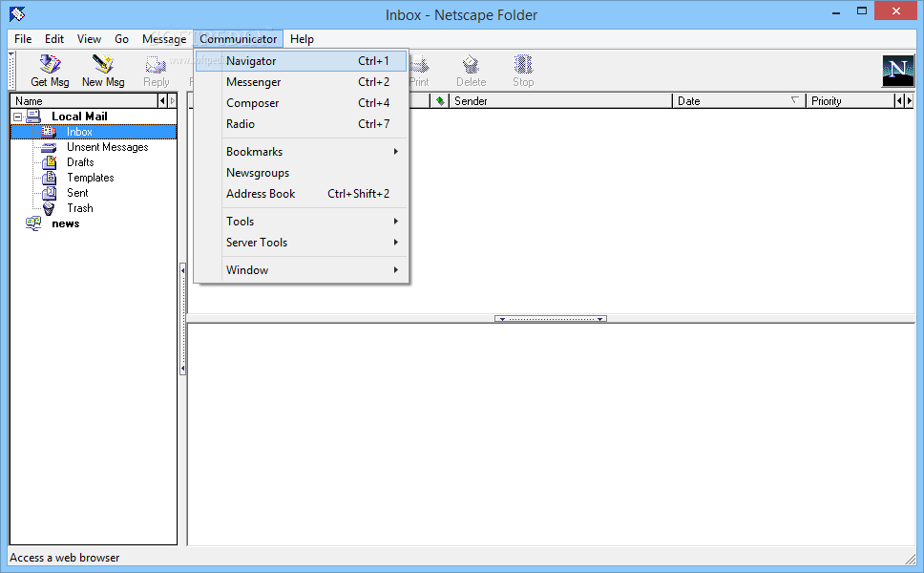Click the Print toolbar icon
Screen dimensions: 924x573
(419, 69)
